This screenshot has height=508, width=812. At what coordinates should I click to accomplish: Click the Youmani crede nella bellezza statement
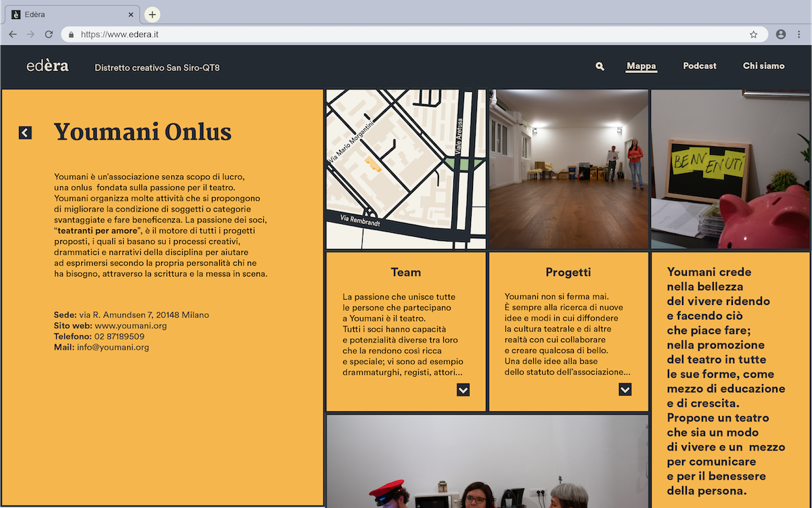coord(726,382)
